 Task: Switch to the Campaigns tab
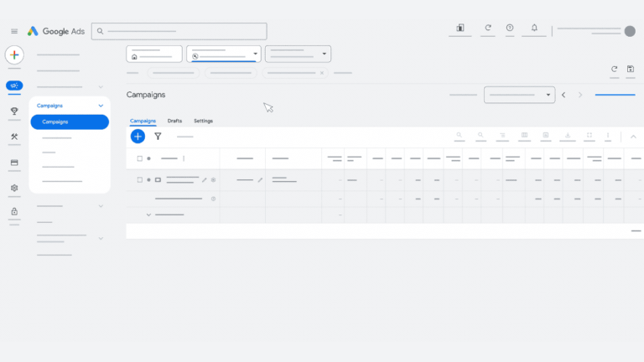tap(143, 121)
